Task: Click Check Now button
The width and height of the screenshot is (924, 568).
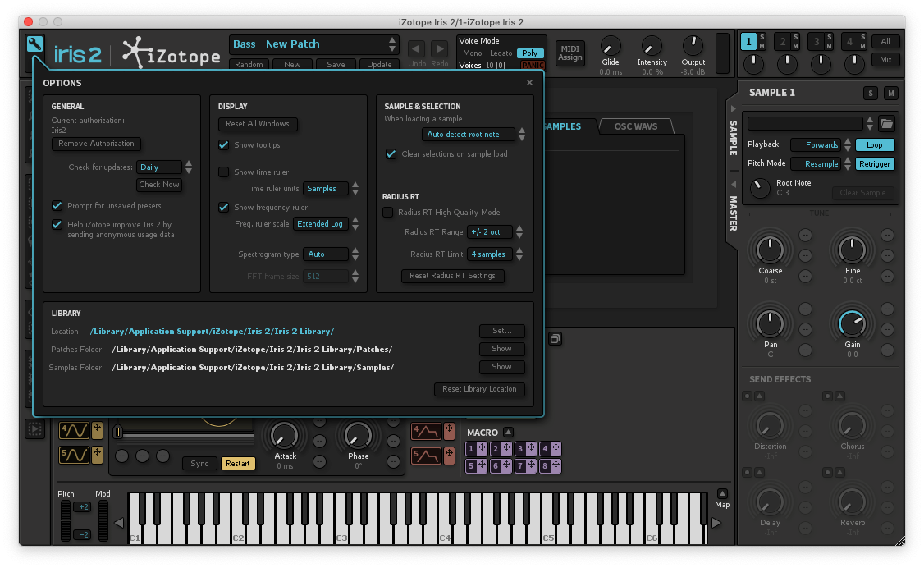Action: pyautogui.click(x=159, y=185)
